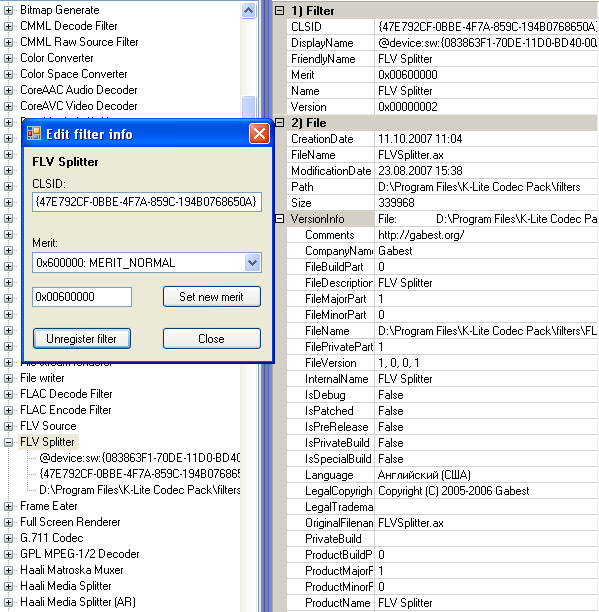Expand the CMML Raw Source Filter node
The width and height of the screenshot is (599, 612).
(x=8, y=42)
